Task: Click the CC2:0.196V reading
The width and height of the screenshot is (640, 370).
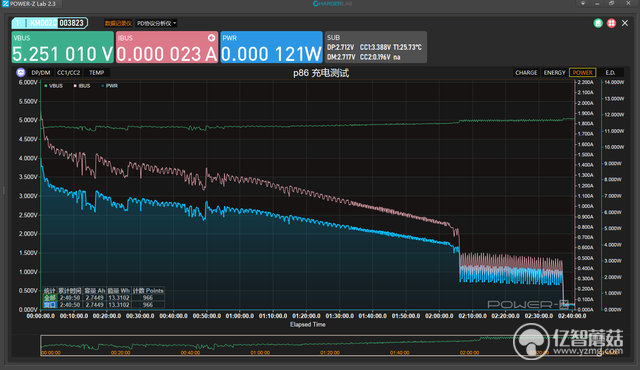Action: [x=375, y=57]
